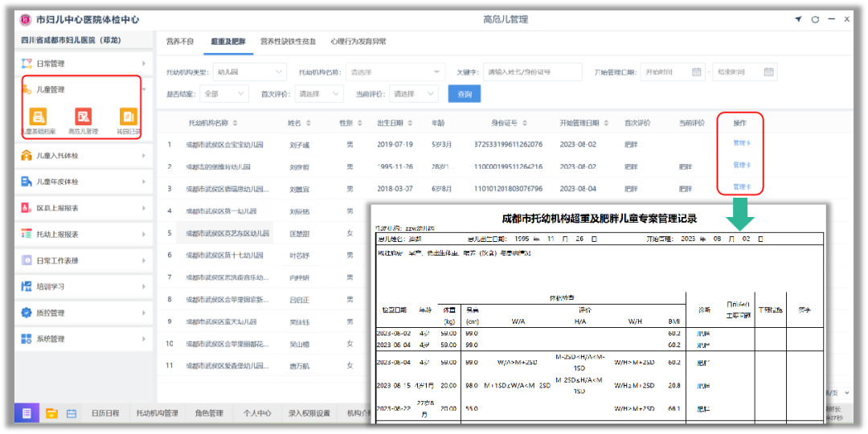
Task: Open 托幼机构管理 tab in bottom bar
Action: coord(158,413)
